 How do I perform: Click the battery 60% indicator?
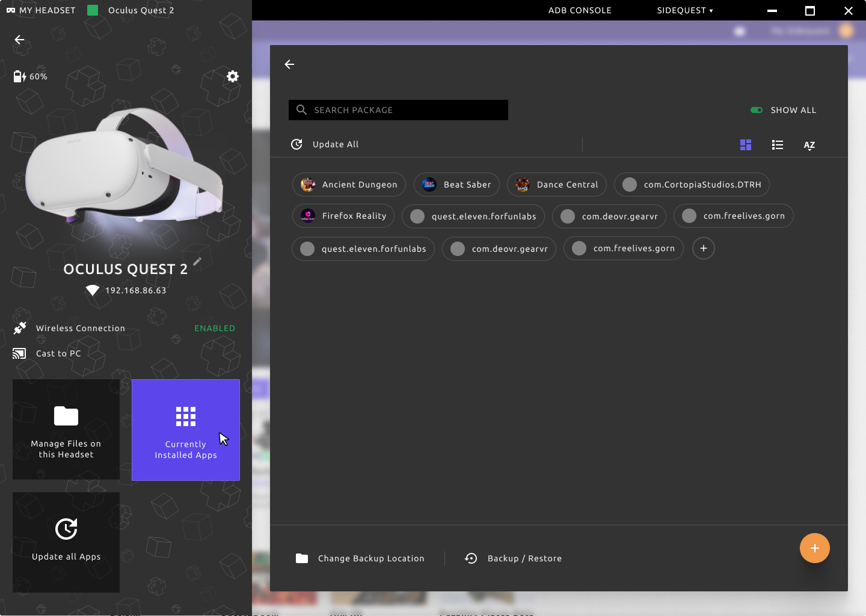point(31,76)
